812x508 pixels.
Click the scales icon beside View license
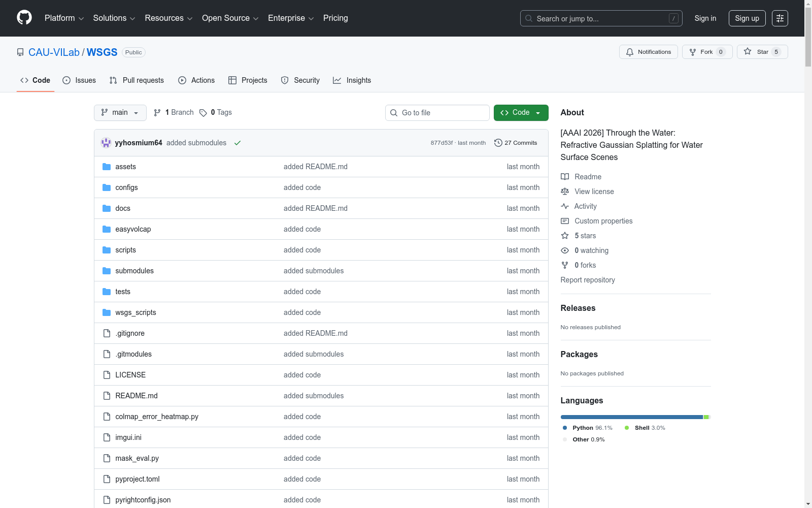(x=565, y=192)
